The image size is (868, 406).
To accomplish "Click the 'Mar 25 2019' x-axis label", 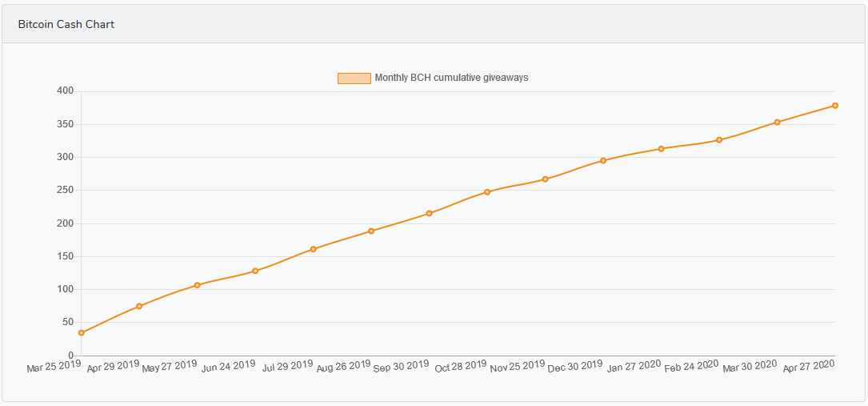I will coord(54,367).
